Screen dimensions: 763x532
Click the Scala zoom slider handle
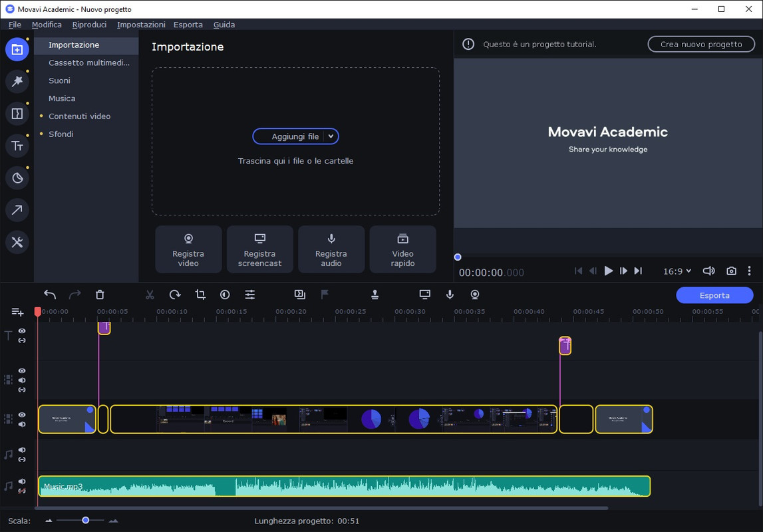[86, 520]
